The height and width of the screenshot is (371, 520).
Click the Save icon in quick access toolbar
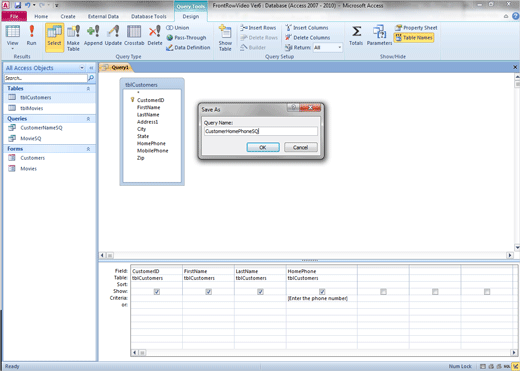click(x=17, y=5)
